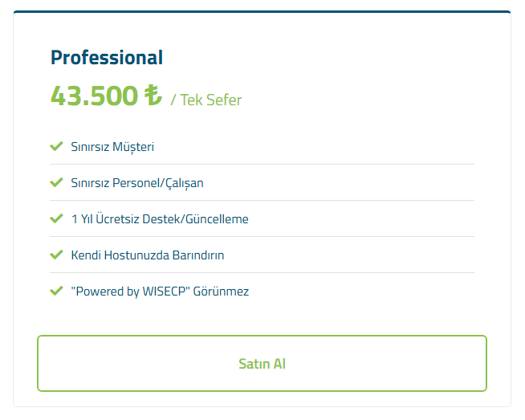Click the 1 Yıl Ücretsiz Destek/Güncelleme text

pyautogui.click(x=160, y=219)
